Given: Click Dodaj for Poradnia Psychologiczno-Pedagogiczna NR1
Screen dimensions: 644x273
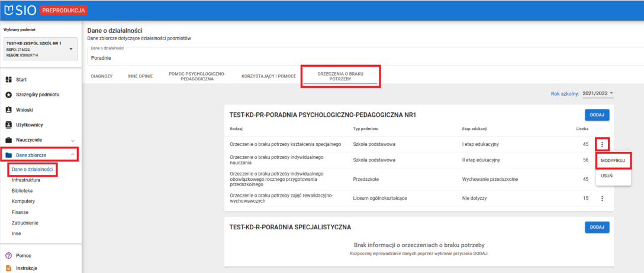Looking at the screenshot, I should tap(597, 115).
